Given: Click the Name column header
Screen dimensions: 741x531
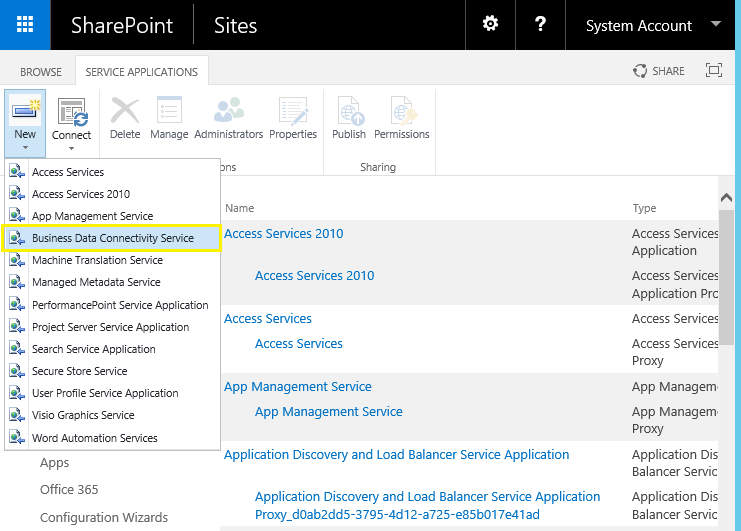Looking at the screenshot, I should [240, 208].
